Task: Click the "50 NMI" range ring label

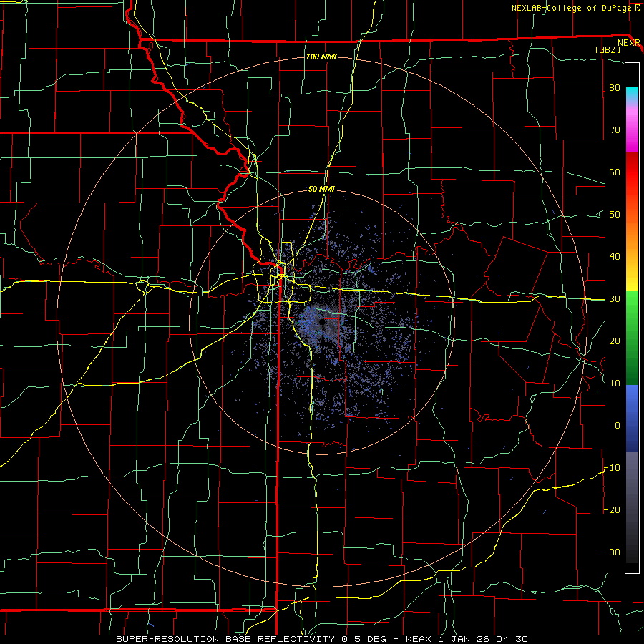Action: click(x=321, y=189)
